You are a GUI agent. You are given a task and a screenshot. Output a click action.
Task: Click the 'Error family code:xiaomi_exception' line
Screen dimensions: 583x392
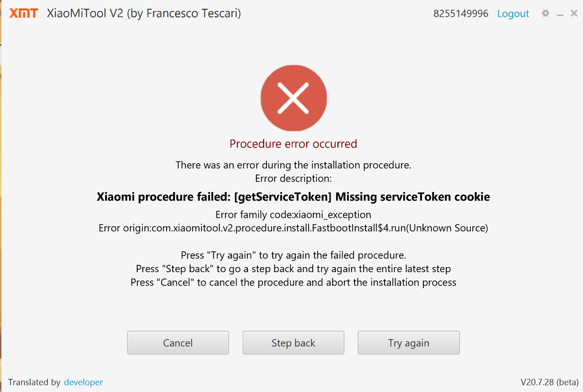point(293,215)
